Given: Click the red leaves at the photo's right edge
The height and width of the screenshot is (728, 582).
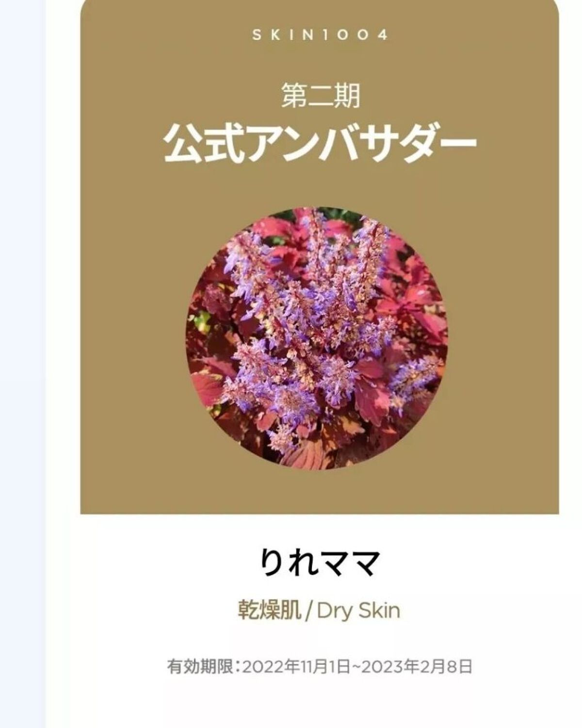Looking at the screenshot, I should click(427, 311).
